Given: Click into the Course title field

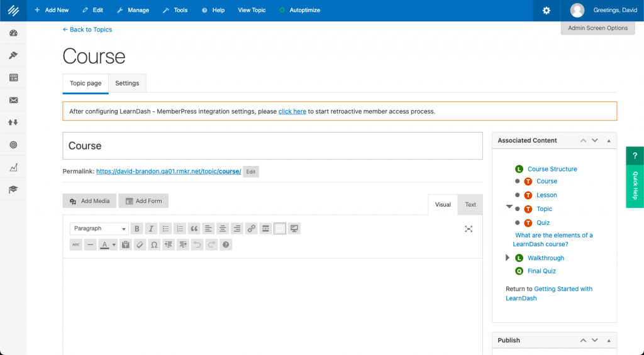Looking at the screenshot, I should (x=272, y=146).
